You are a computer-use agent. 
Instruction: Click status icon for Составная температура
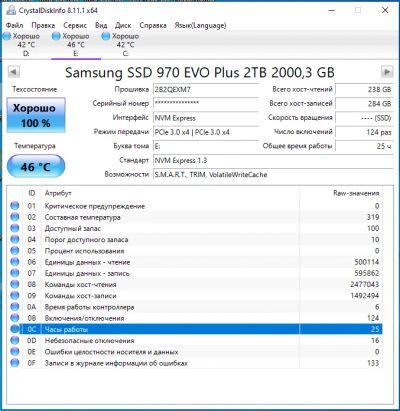15,217
